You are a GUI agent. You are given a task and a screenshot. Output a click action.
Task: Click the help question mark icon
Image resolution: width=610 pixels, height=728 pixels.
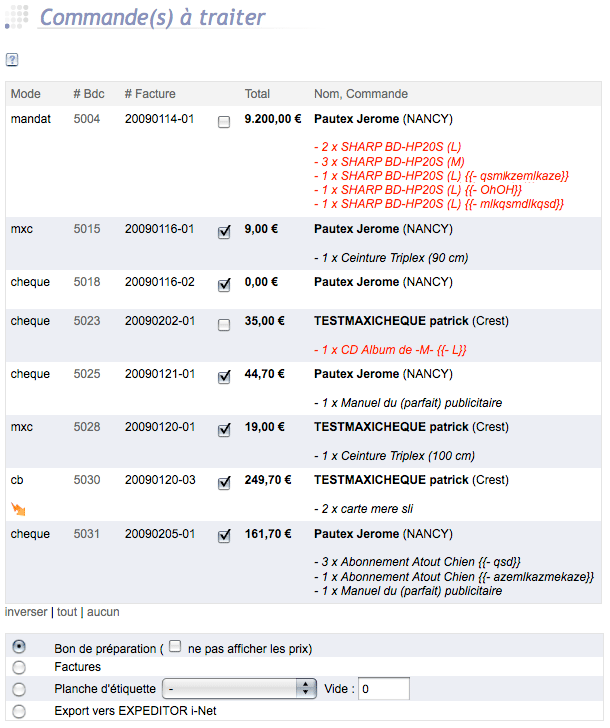pos(12,59)
